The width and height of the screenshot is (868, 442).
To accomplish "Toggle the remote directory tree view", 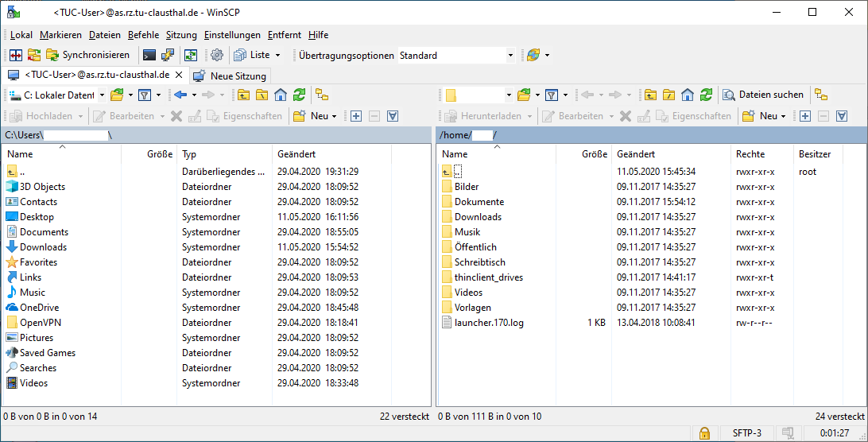I will click(x=821, y=95).
